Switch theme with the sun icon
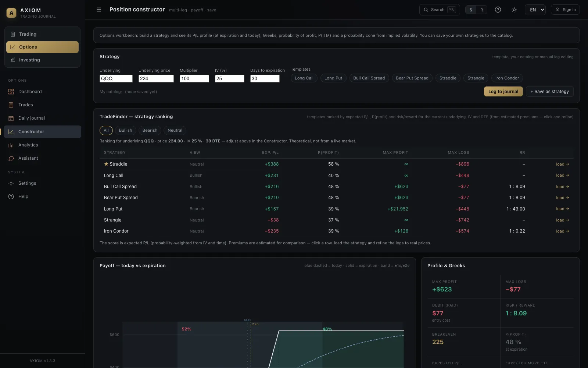Viewport: 588px width, 368px height. 514,10
